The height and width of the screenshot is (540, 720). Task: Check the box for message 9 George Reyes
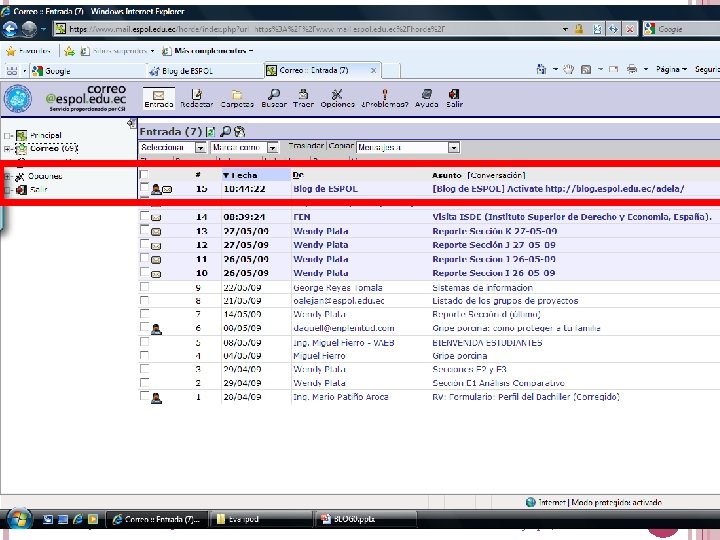click(144, 287)
